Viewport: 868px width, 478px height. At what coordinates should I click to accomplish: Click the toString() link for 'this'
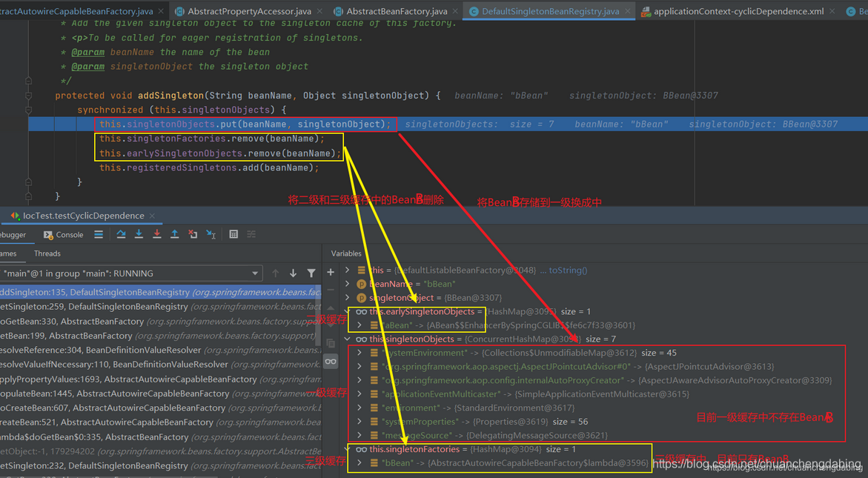coord(568,270)
